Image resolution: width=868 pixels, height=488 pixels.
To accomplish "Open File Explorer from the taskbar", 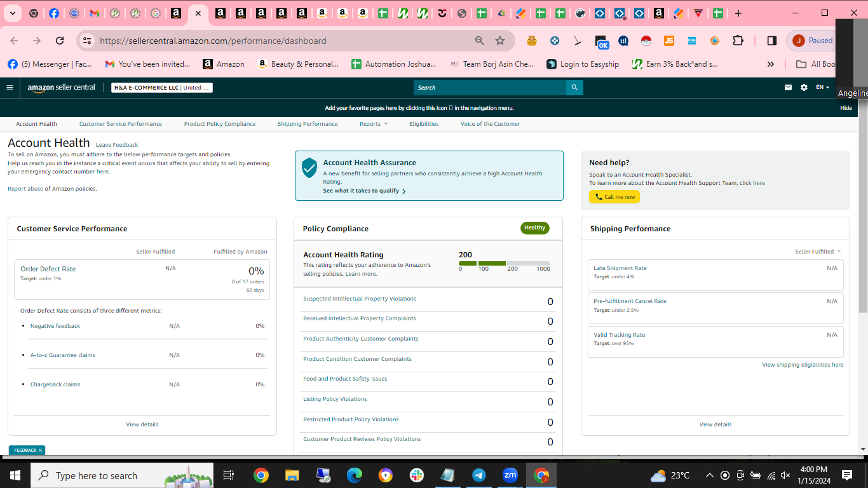I will [x=292, y=475].
